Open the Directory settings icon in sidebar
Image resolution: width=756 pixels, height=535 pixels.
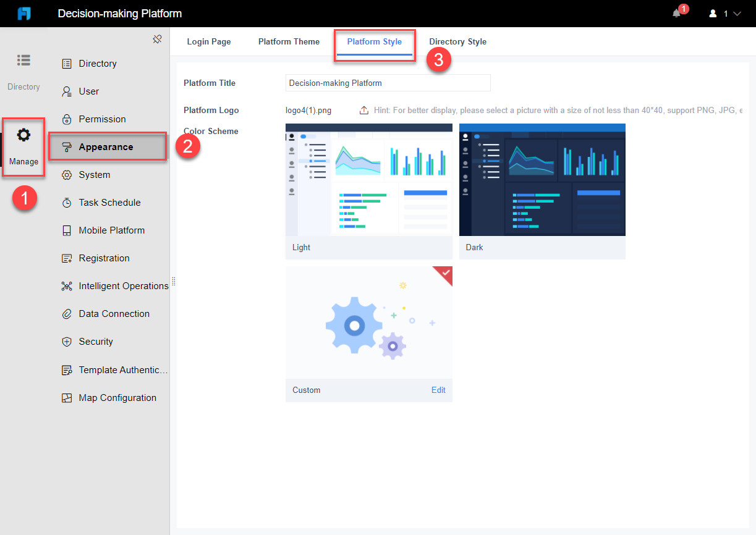(x=67, y=63)
